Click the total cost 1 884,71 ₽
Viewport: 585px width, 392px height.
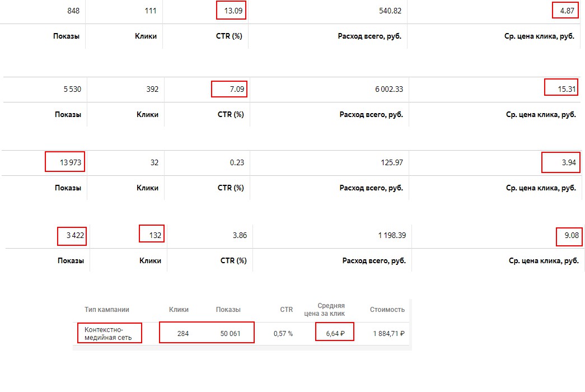coord(389,334)
